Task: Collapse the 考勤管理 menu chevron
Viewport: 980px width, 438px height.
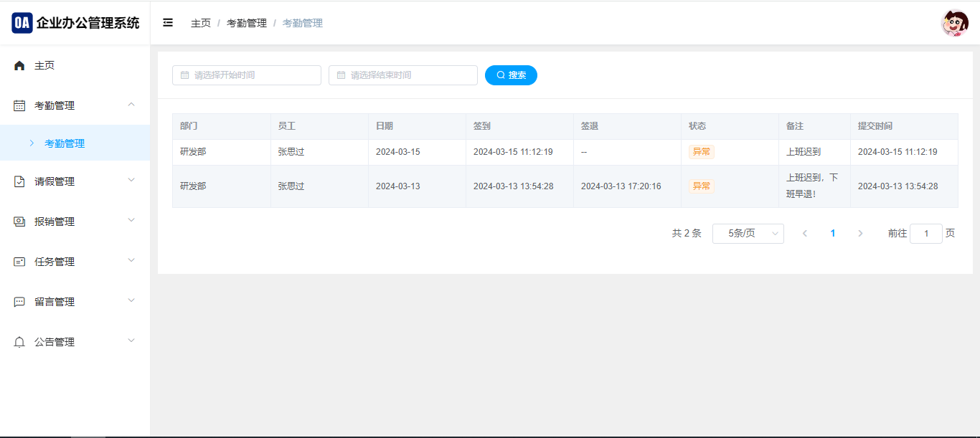Action: (131, 105)
